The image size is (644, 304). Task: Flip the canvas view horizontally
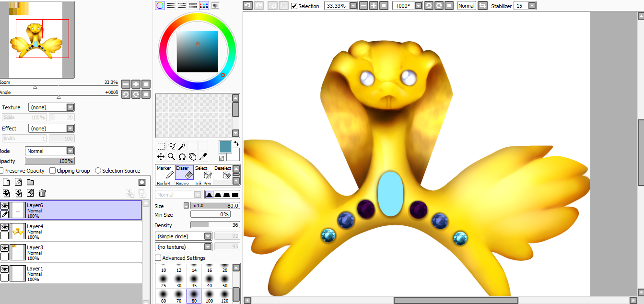[x=482, y=6]
